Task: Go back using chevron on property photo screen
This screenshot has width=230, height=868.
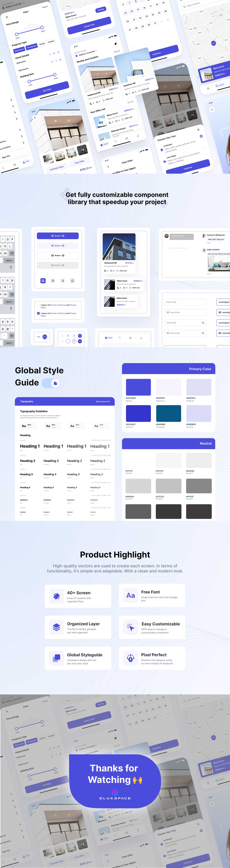Action: [35, 118]
